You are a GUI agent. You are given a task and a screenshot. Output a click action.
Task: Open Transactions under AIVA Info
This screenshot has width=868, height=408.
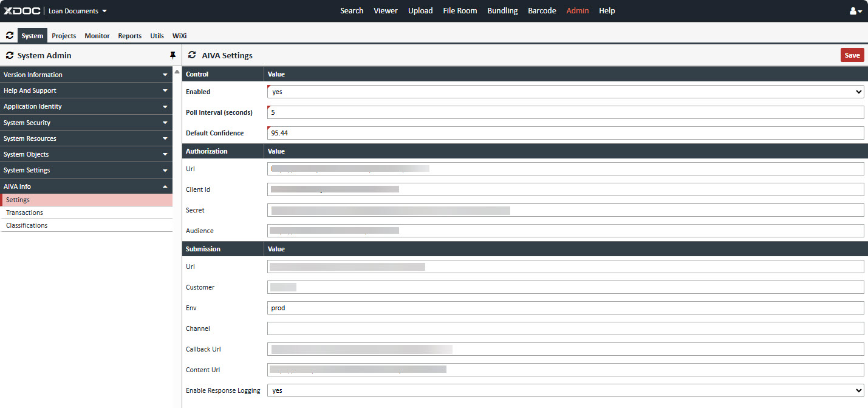pos(24,212)
